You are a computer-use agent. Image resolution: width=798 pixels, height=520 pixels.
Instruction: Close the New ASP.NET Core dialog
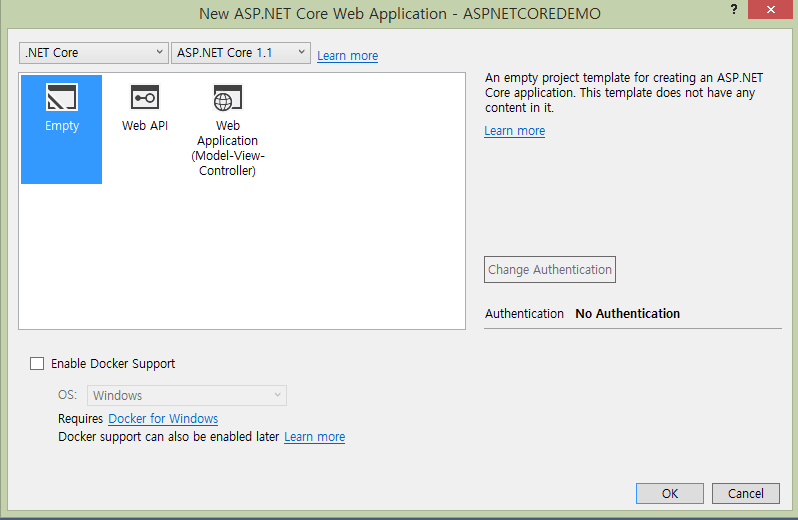point(771,10)
